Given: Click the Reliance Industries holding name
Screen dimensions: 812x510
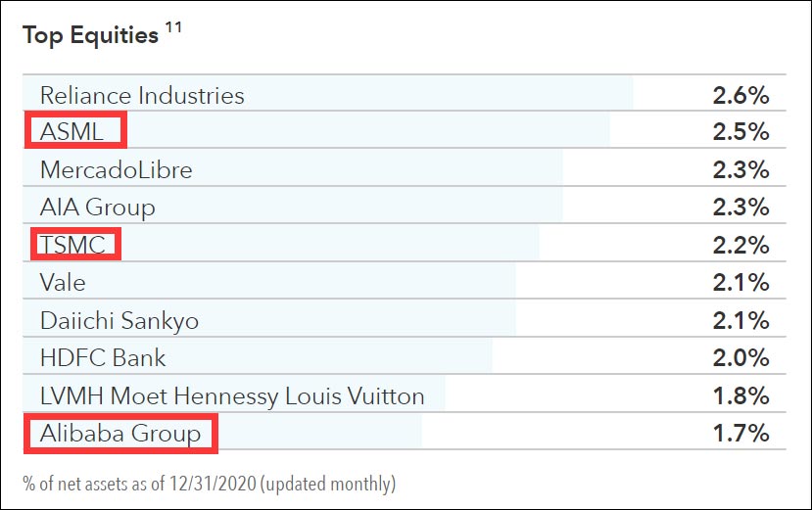Looking at the screenshot, I should tap(142, 96).
